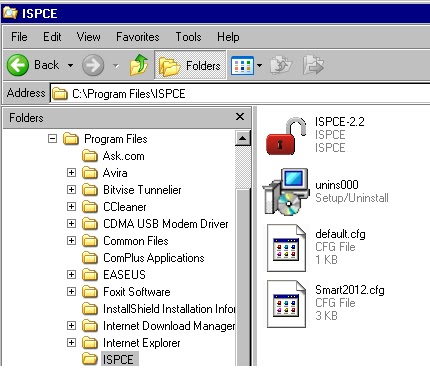Select the default.cfg file icon

(x=286, y=248)
